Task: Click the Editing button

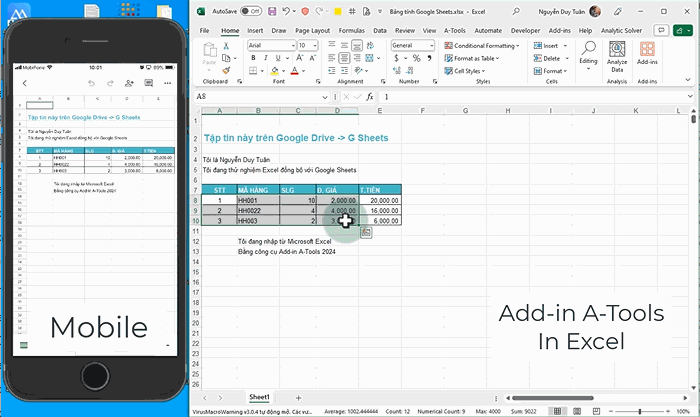Action: (x=588, y=56)
